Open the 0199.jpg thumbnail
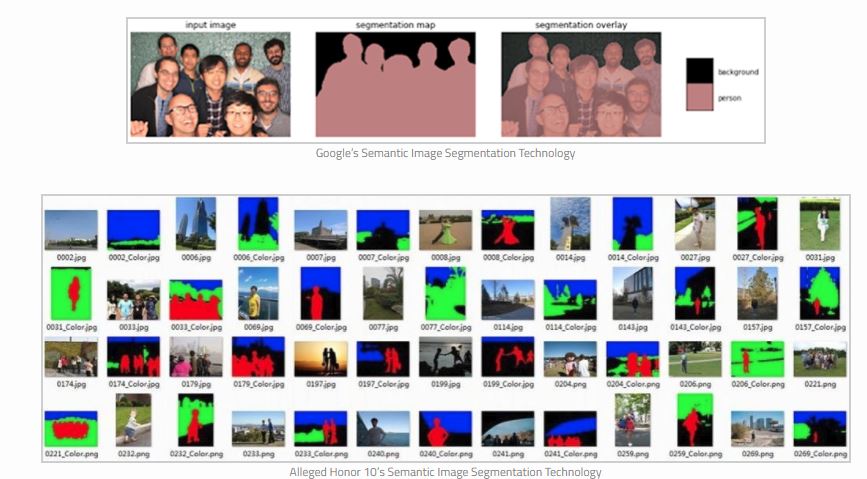This screenshot has height=479, width=867. point(446,357)
